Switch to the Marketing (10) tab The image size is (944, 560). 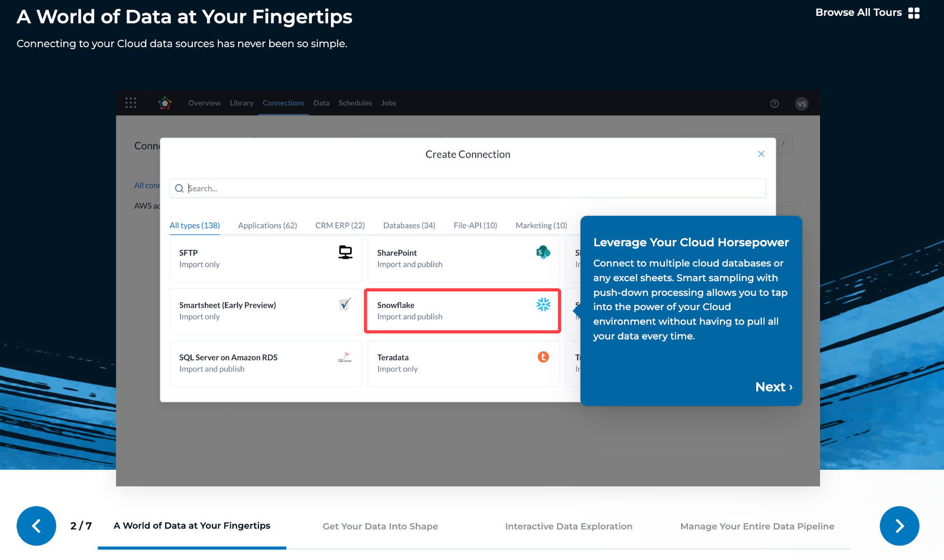coord(541,225)
